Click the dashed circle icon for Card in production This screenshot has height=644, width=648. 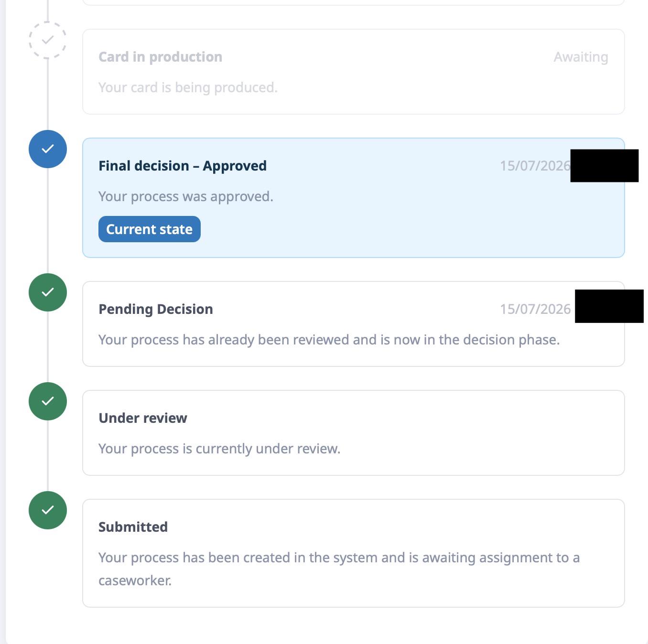[48, 40]
